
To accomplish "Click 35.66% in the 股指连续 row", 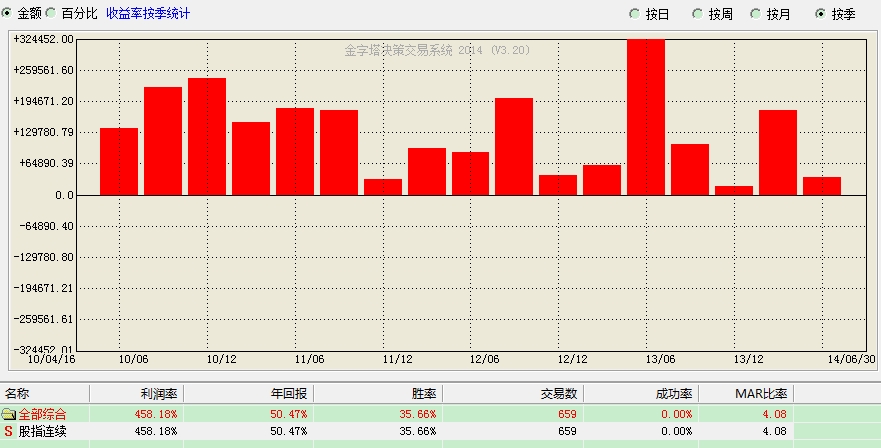I will point(417,432).
